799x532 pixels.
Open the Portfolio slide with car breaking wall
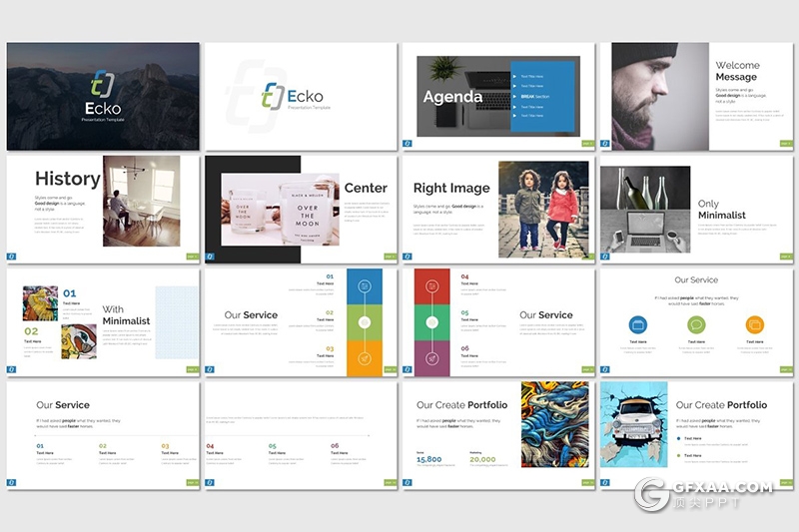click(x=696, y=434)
